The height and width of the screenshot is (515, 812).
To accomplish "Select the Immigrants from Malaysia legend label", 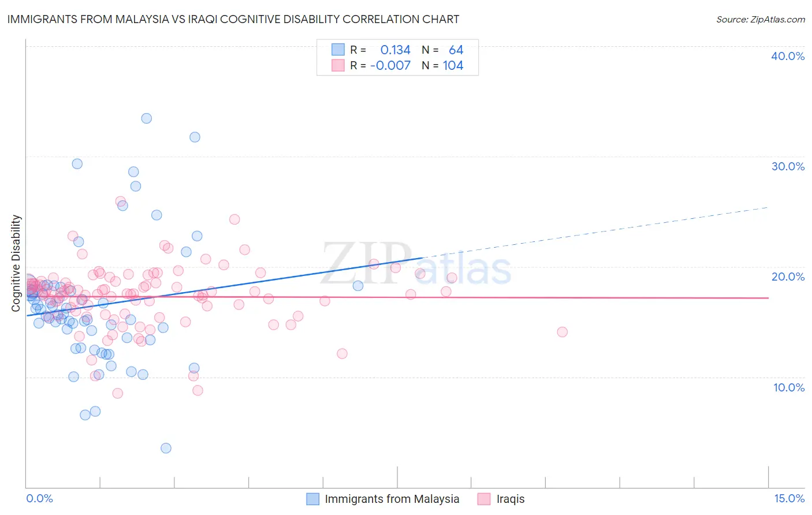I will pos(392,499).
